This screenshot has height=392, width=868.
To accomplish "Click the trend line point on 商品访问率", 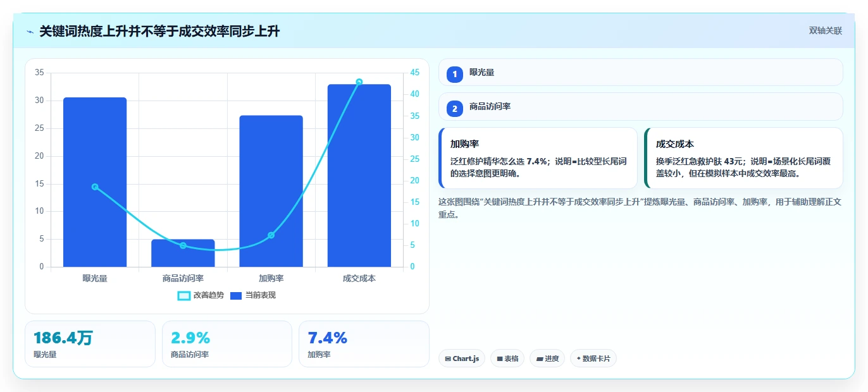I will pos(183,245).
